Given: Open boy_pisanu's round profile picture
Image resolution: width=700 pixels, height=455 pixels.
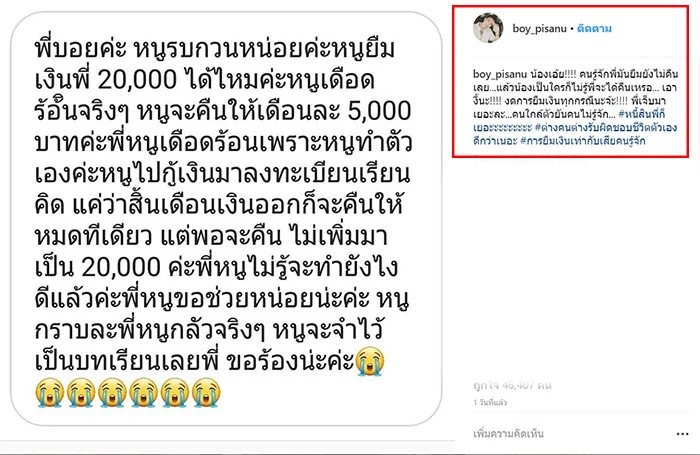Looking at the screenshot, I should 488,28.
